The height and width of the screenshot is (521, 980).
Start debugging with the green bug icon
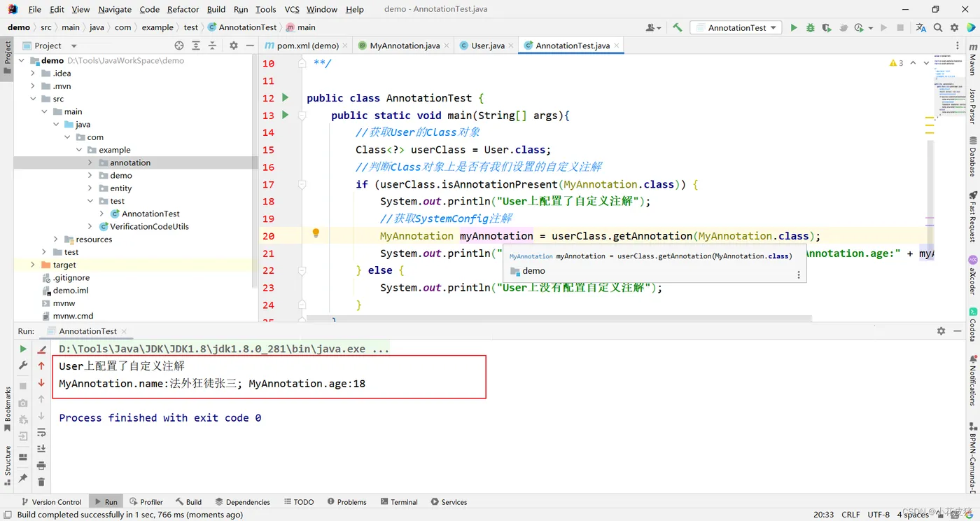(810, 28)
